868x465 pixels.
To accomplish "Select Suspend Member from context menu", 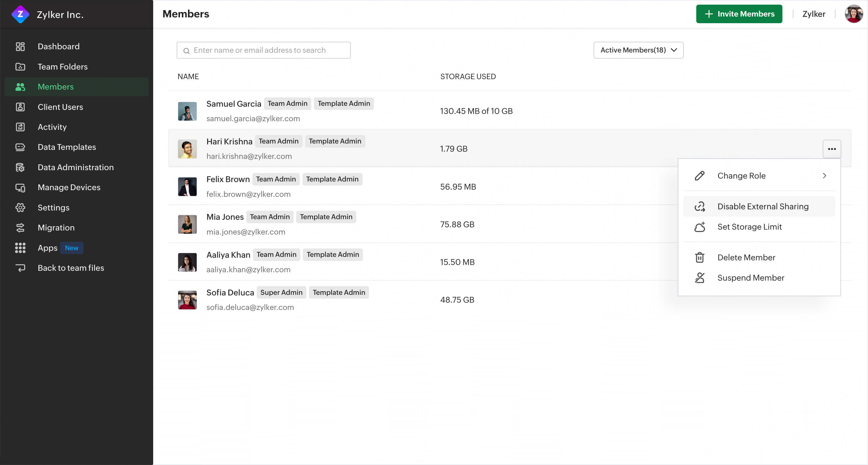I will click(x=751, y=277).
